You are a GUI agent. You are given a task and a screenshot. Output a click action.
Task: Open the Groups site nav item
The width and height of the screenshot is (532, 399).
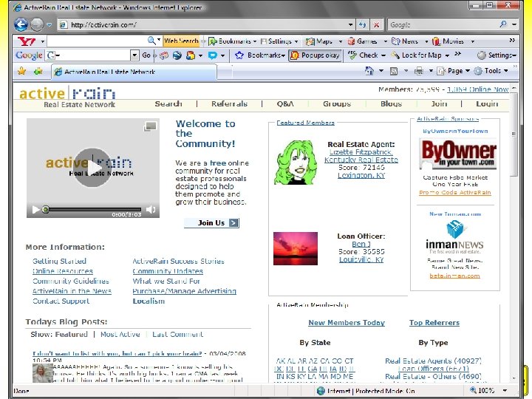(x=337, y=104)
